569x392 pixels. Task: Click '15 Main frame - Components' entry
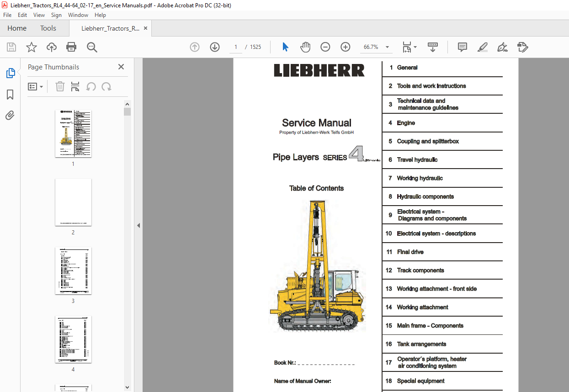click(x=424, y=326)
